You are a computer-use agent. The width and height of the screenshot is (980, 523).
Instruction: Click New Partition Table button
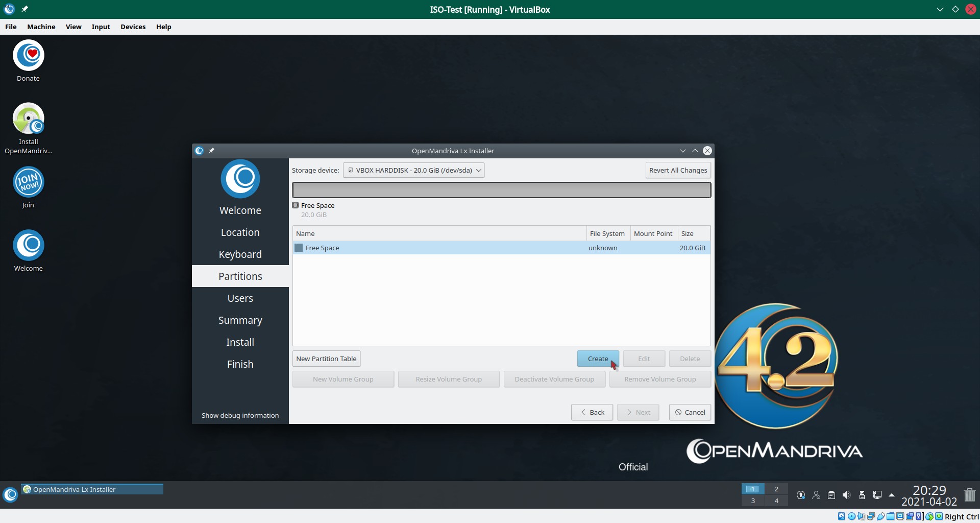326,359
